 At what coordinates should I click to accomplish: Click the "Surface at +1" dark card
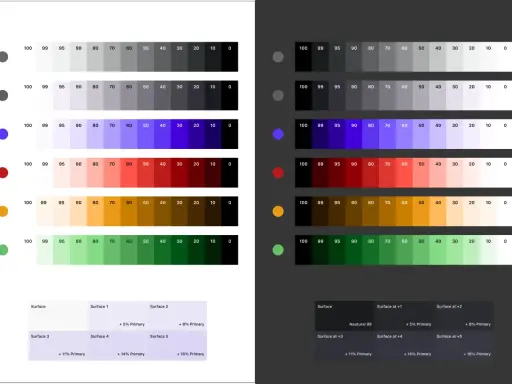click(x=404, y=316)
